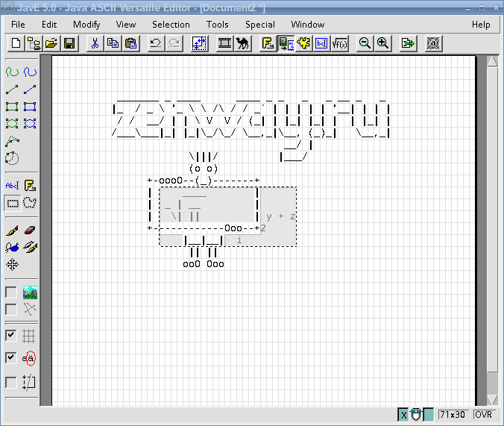
Task: Select the eraser tool
Action: point(30,231)
